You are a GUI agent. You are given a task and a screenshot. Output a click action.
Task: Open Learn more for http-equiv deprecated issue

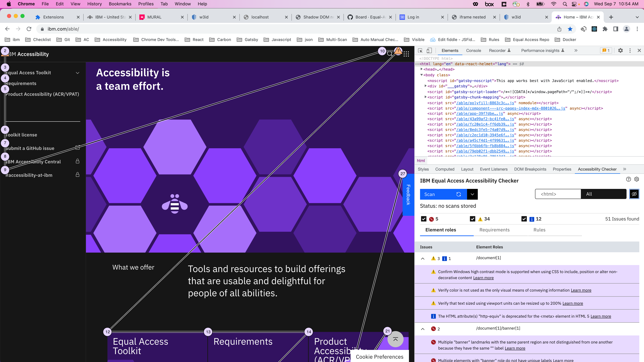click(601, 316)
